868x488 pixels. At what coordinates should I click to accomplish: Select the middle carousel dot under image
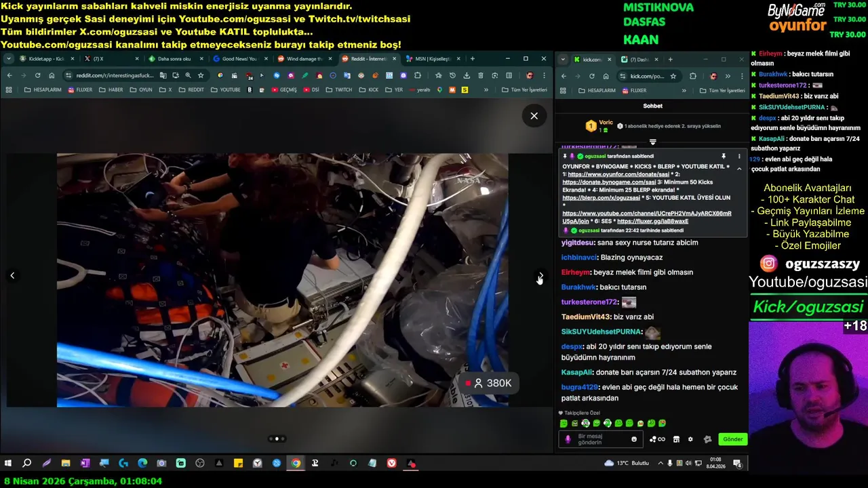click(x=277, y=439)
